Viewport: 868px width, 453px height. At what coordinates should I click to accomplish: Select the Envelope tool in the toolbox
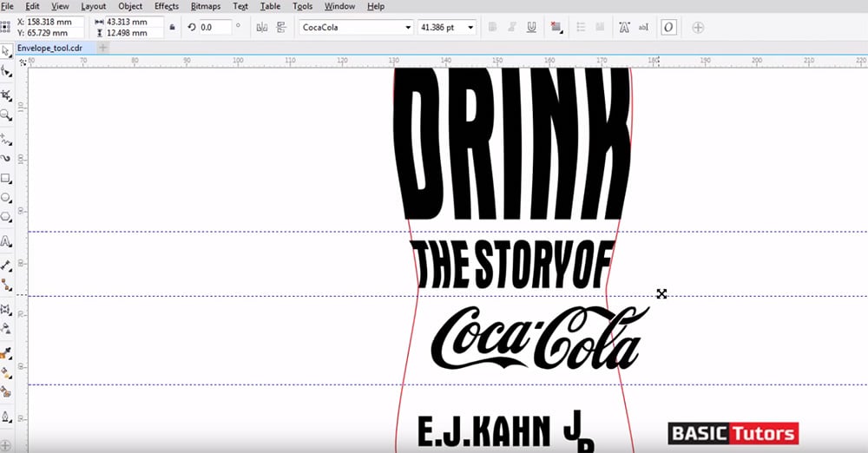6,309
